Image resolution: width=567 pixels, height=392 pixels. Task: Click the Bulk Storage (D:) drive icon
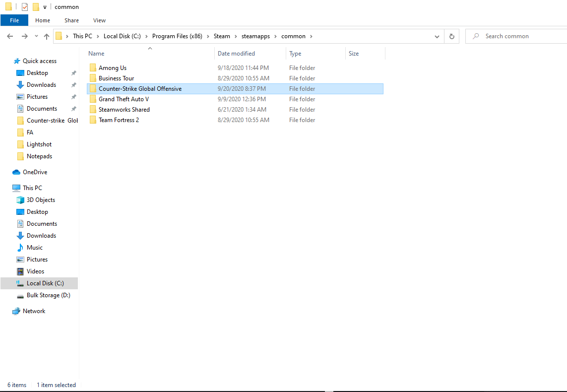20,296
